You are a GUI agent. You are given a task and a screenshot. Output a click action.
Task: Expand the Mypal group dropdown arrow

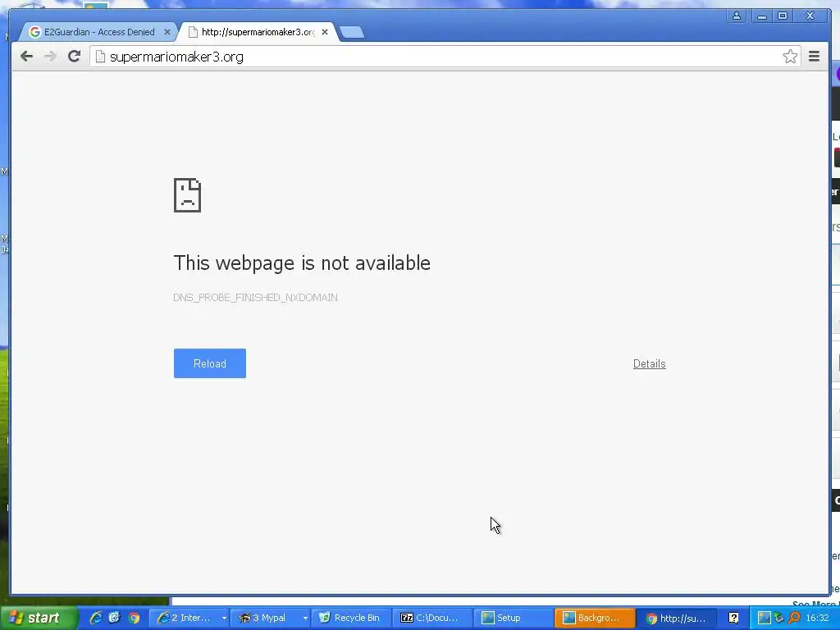pyautogui.click(x=305, y=619)
